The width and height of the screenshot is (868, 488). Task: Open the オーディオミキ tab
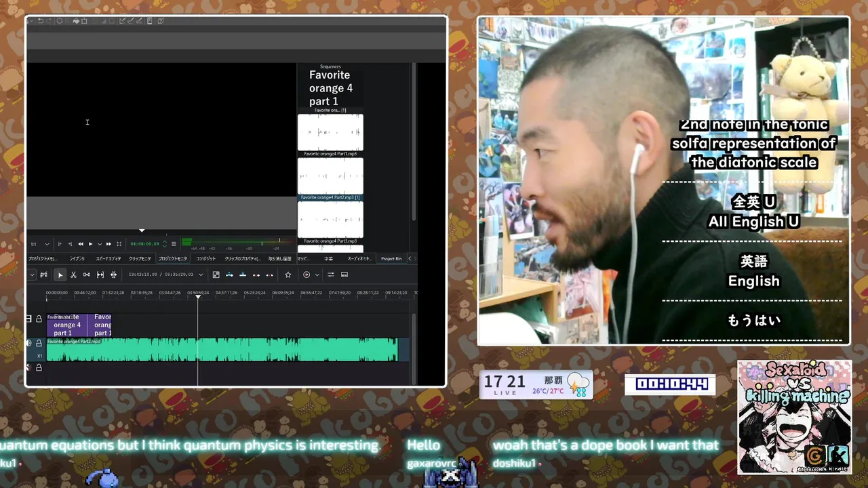coord(359,259)
